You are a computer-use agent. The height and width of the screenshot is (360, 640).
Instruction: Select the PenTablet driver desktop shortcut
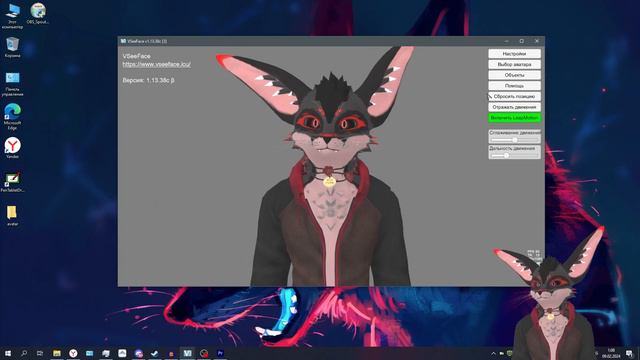coord(12,182)
